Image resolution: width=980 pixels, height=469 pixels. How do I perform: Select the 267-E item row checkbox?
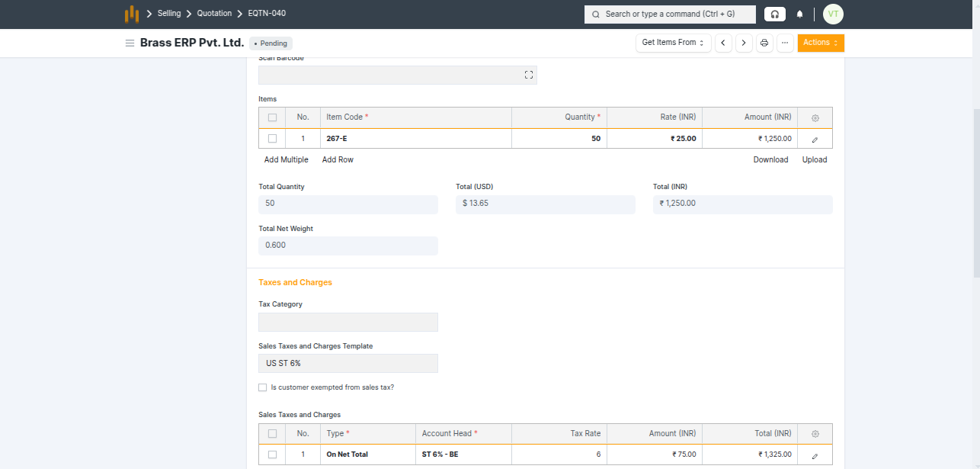pyautogui.click(x=272, y=139)
